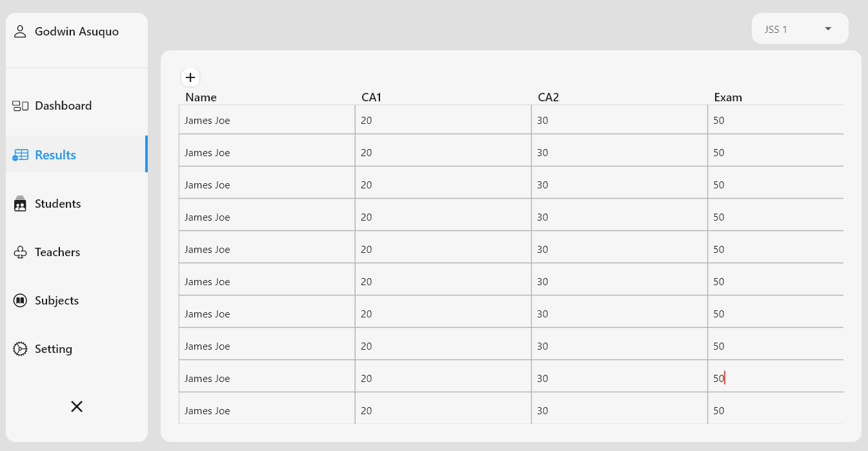
Task: Select the Dashboard icon in the sidebar
Action: (19, 105)
